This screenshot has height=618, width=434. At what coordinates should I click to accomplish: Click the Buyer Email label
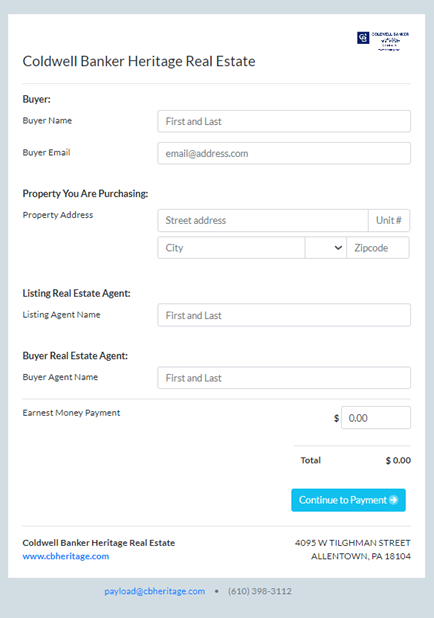pos(47,153)
